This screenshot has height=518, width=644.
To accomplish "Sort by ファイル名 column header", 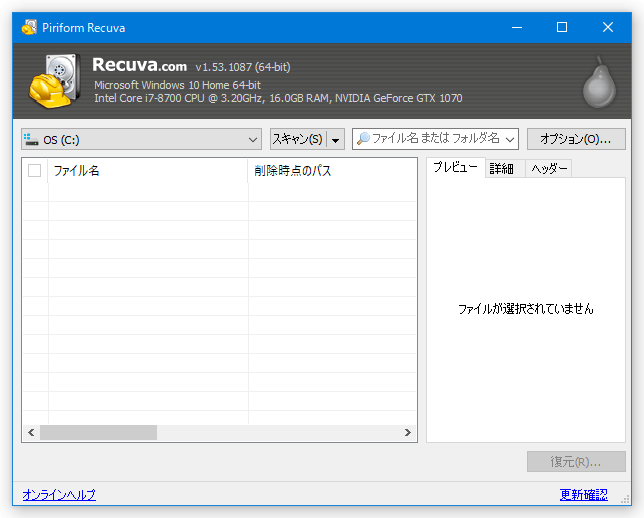I will (x=148, y=170).
